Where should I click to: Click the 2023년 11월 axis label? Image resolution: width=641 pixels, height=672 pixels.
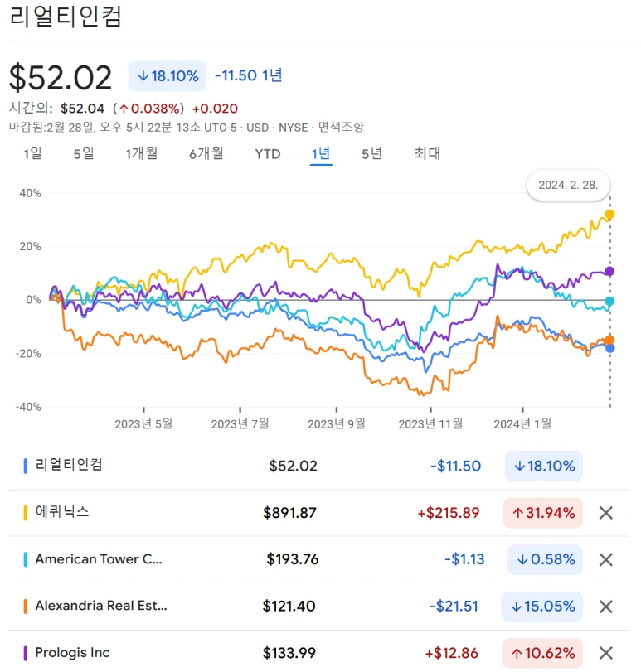(x=430, y=424)
